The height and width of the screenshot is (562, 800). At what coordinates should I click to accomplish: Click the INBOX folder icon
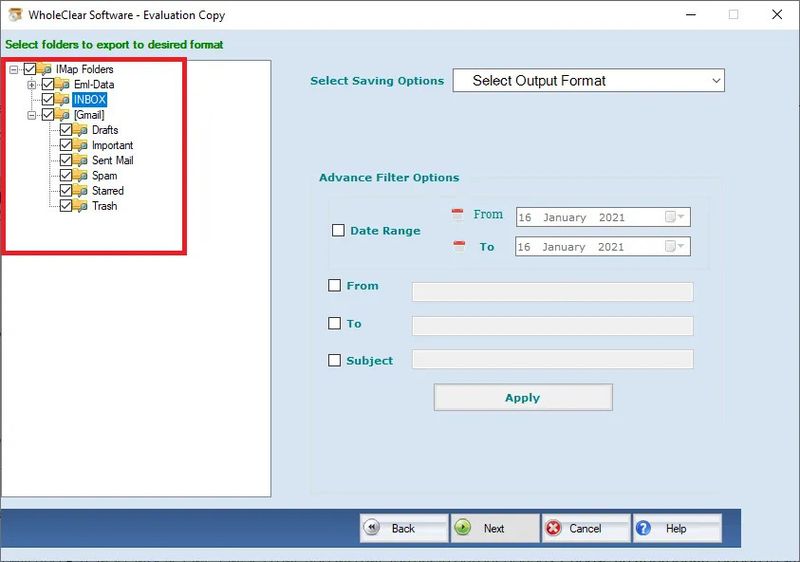(62, 99)
